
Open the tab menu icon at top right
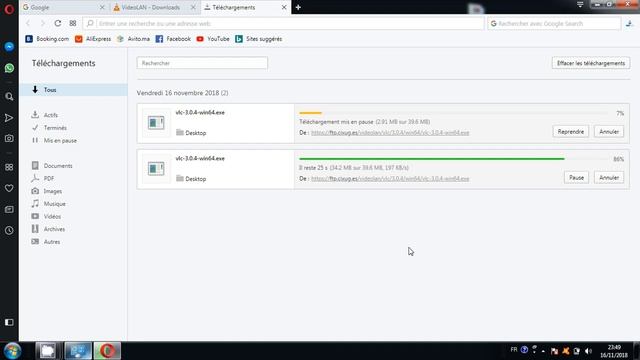[580, 4]
